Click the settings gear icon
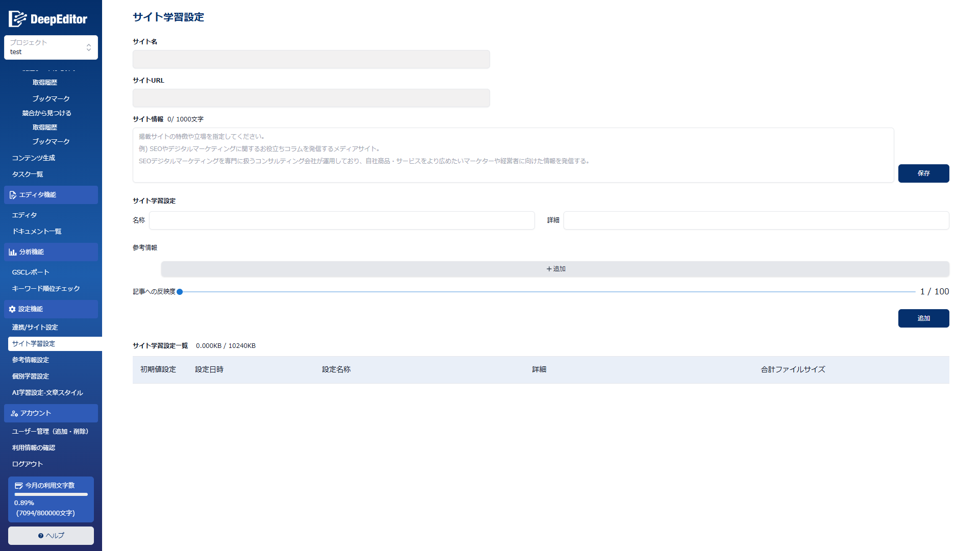Screen dimensions: 980x551 coord(12,309)
